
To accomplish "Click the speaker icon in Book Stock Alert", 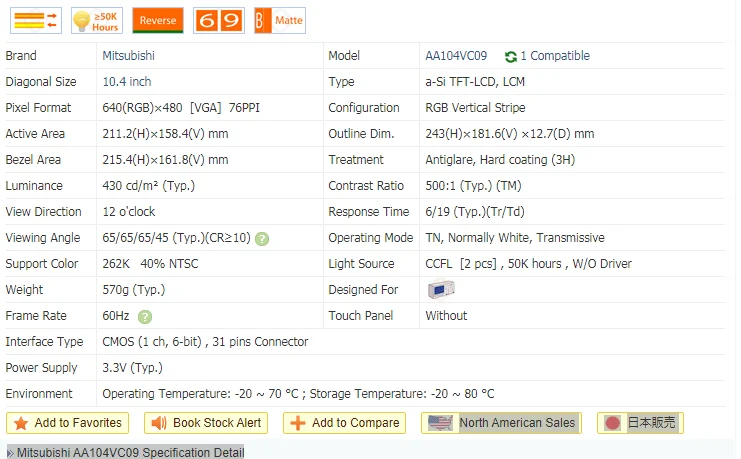I will click(x=159, y=423).
